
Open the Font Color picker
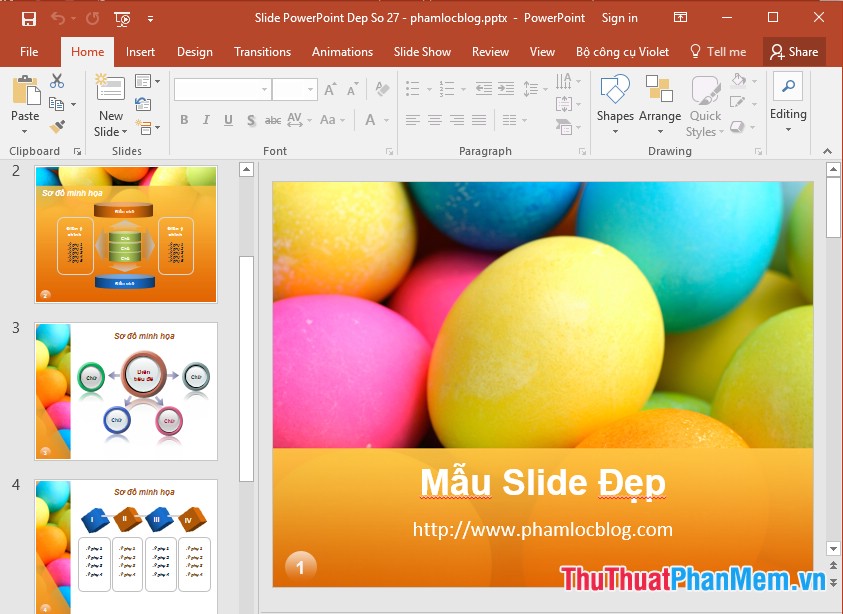[384, 120]
